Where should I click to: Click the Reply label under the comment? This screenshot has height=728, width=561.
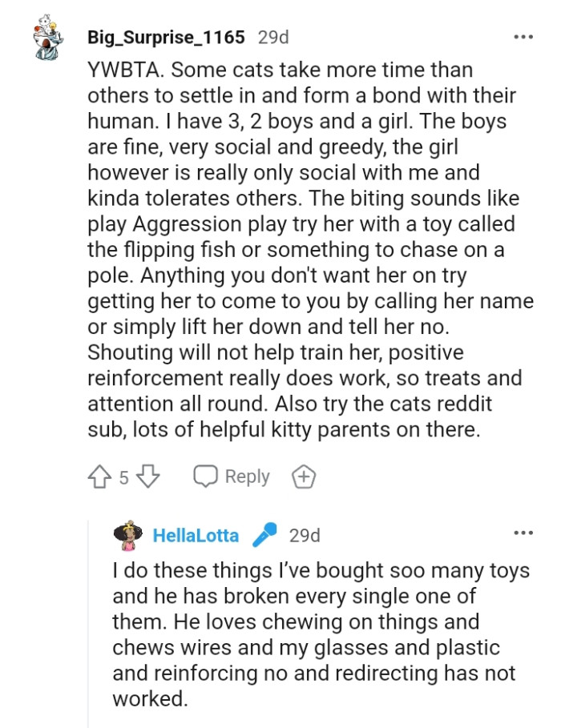pyautogui.click(x=247, y=477)
